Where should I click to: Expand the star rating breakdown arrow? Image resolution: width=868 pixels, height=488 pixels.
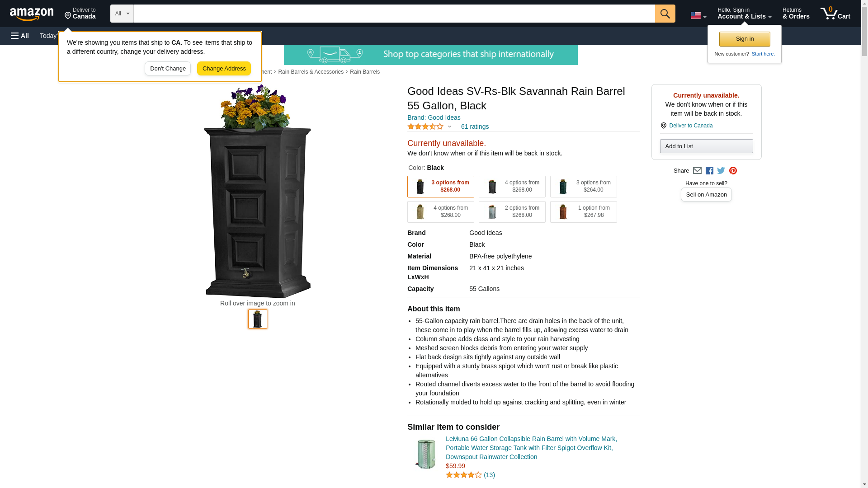tap(449, 127)
